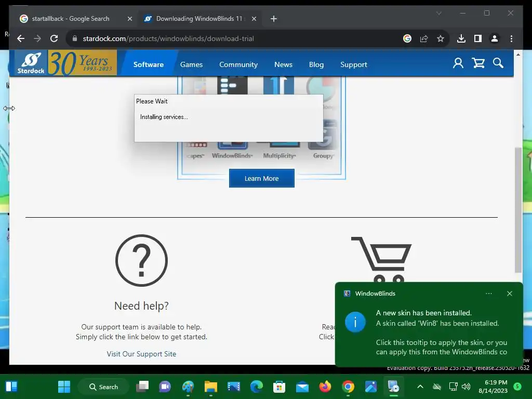
Task: Open the clock showing 6:19 PM
Action: tap(493, 387)
